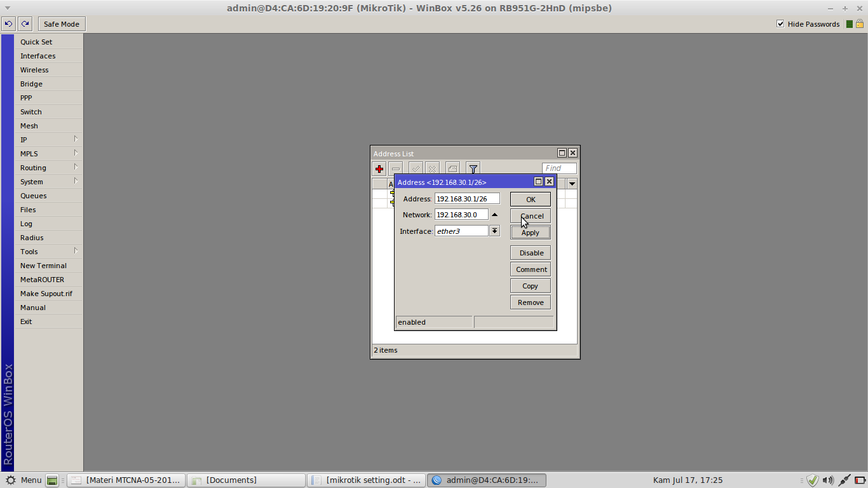868x488 pixels.
Task: Open the Menu gear icon in taskbar
Action: point(11,480)
